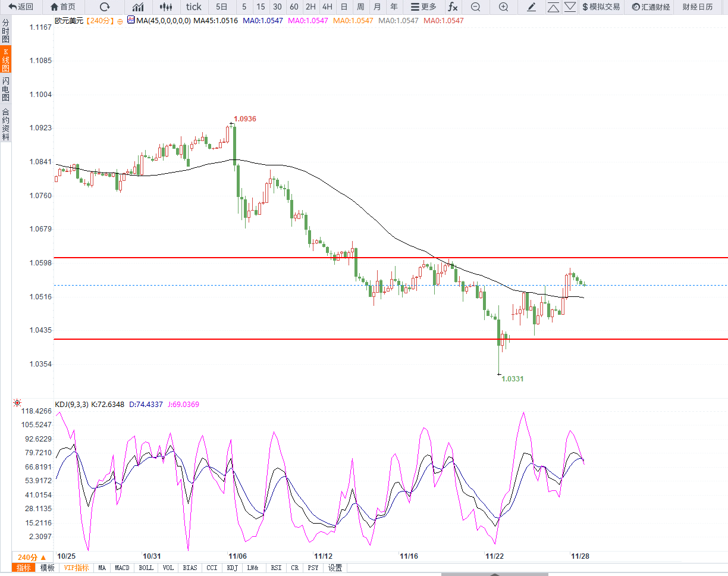
Task: Select the 60 minute timeframe
Action: [294, 7]
